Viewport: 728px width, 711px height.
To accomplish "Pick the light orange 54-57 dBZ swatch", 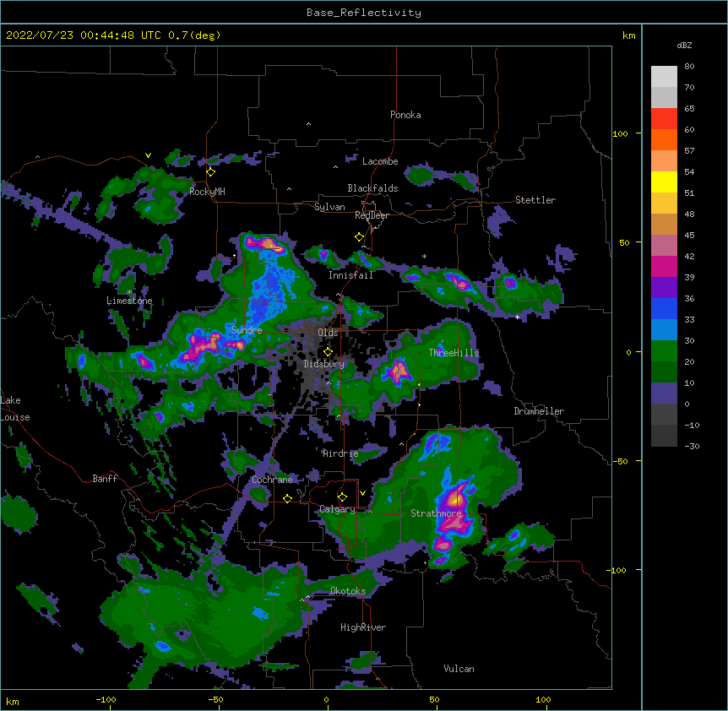I will click(x=664, y=161).
